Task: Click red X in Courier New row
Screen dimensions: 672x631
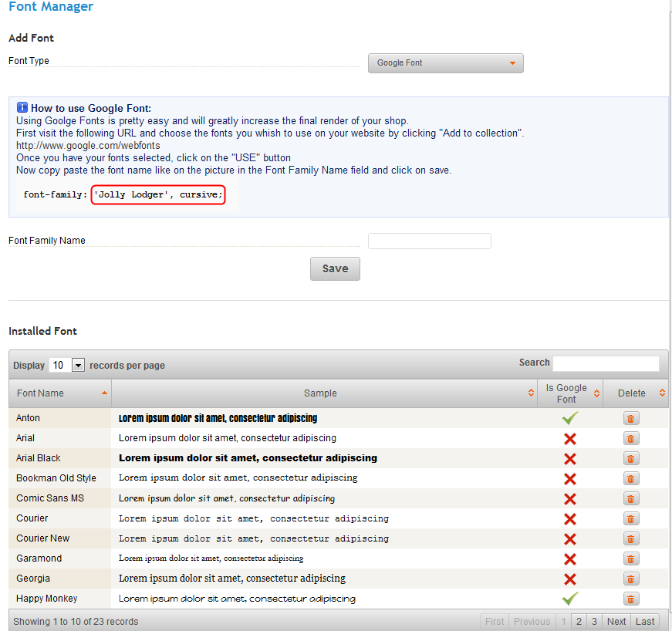Action: point(570,539)
